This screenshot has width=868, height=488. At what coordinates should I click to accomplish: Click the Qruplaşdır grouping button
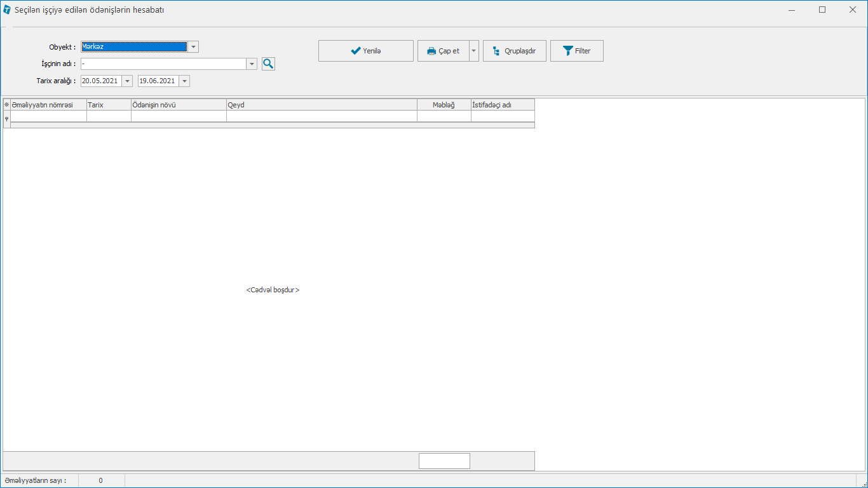tap(514, 51)
